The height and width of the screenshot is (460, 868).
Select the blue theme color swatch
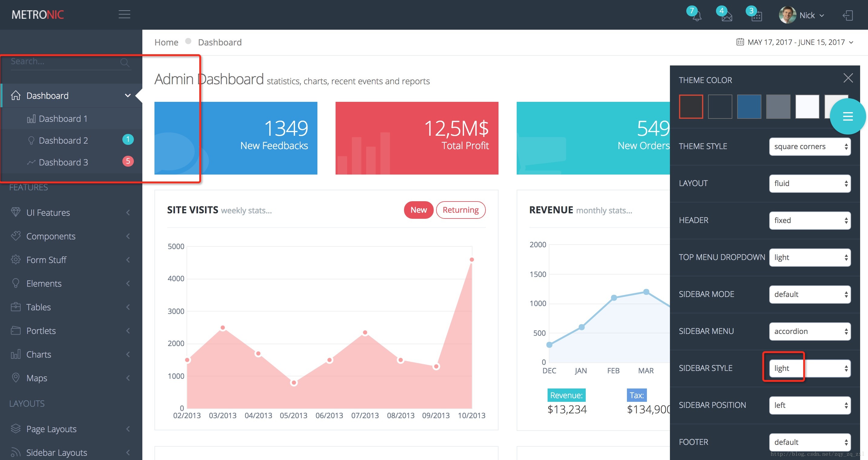click(x=749, y=107)
